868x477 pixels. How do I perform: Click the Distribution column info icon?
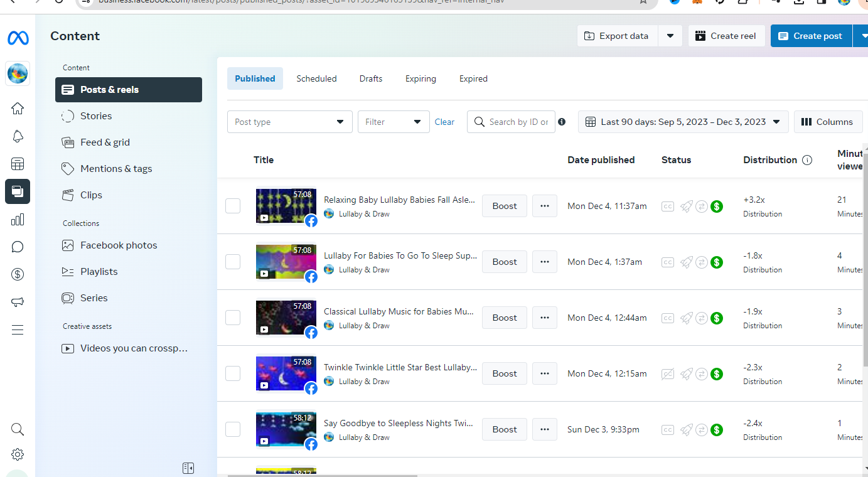(807, 160)
